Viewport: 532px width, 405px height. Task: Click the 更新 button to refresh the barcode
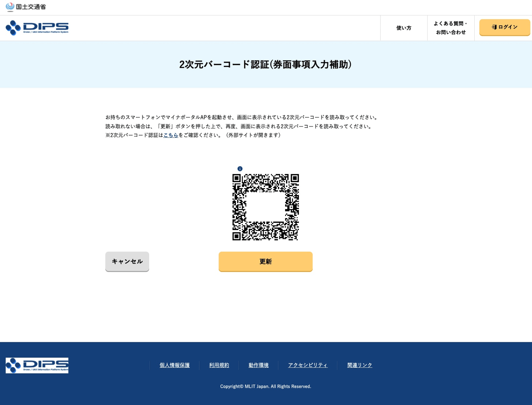pos(266,262)
